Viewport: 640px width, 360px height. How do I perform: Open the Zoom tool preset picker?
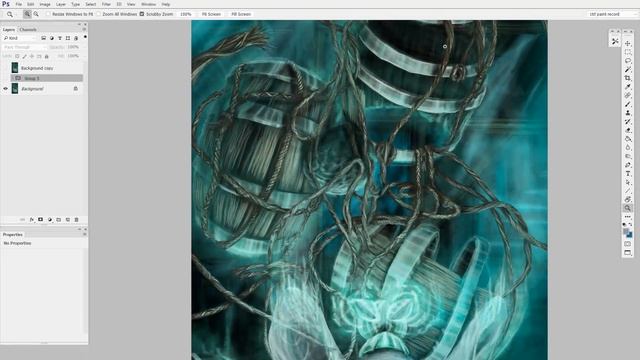pyautogui.click(x=10, y=14)
